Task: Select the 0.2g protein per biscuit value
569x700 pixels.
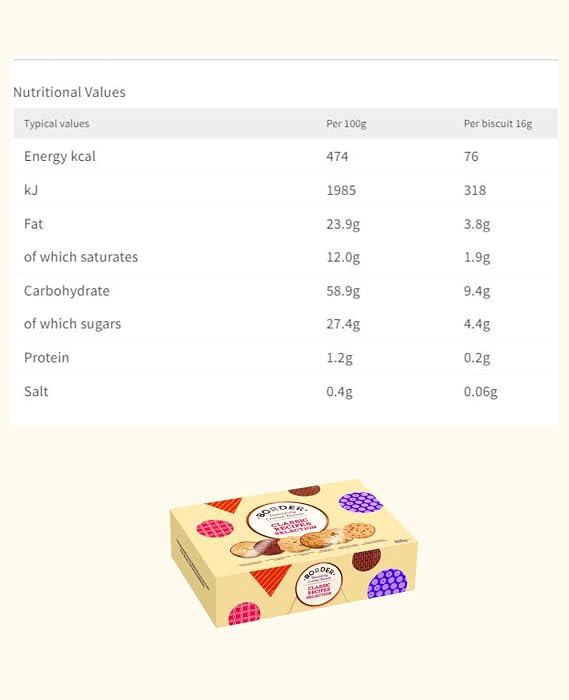Action: point(477,358)
